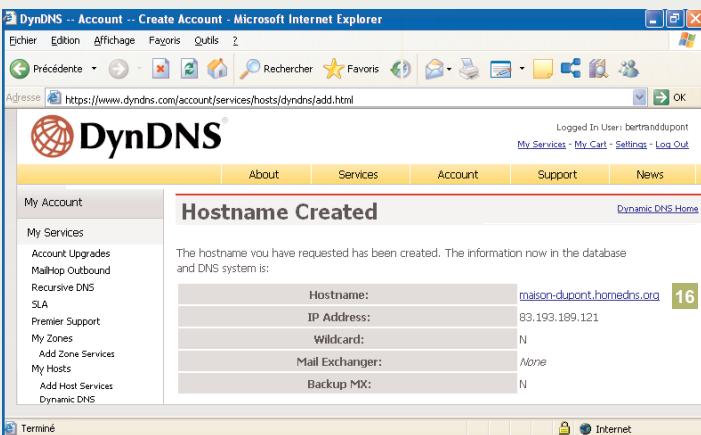Click the Research book toolbar icon

coord(599,69)
